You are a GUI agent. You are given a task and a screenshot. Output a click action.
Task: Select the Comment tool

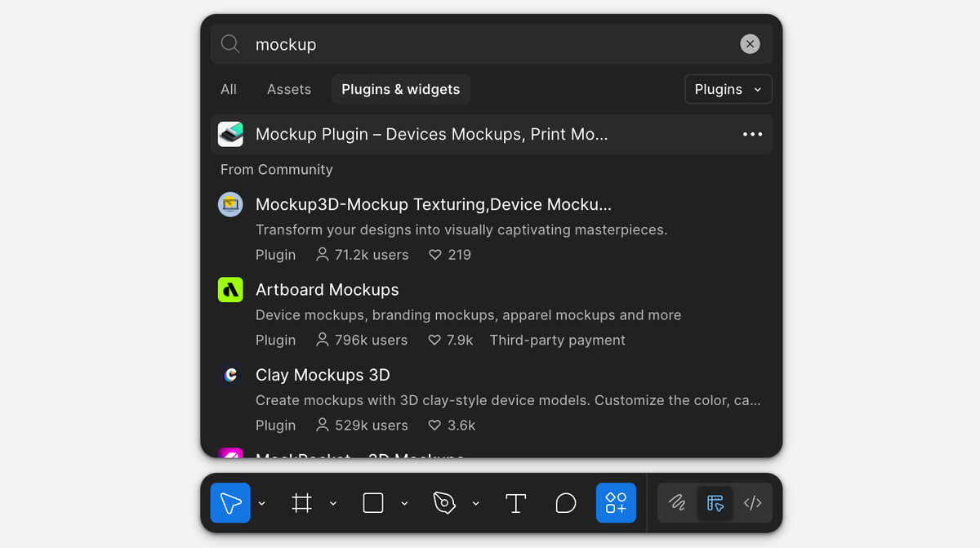pos(566,503)
